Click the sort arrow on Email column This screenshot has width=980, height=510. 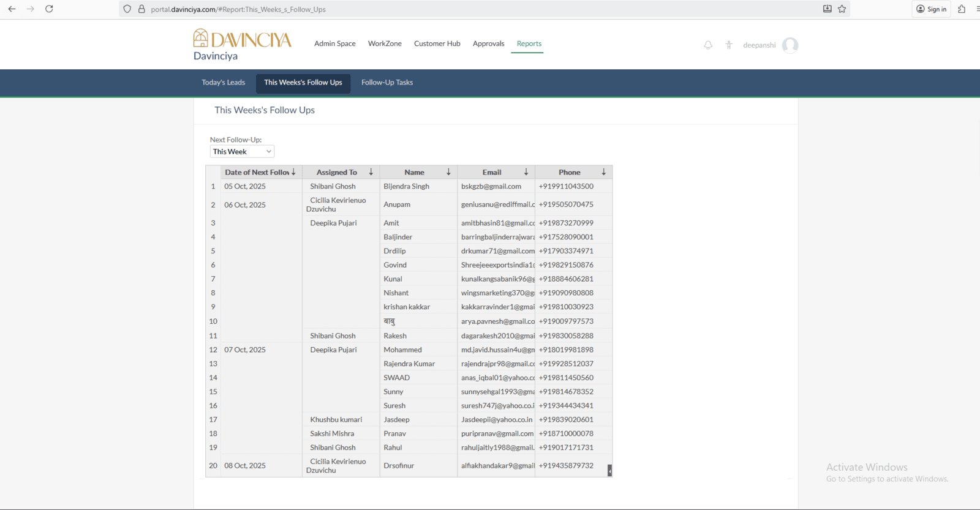click(526, 173)
